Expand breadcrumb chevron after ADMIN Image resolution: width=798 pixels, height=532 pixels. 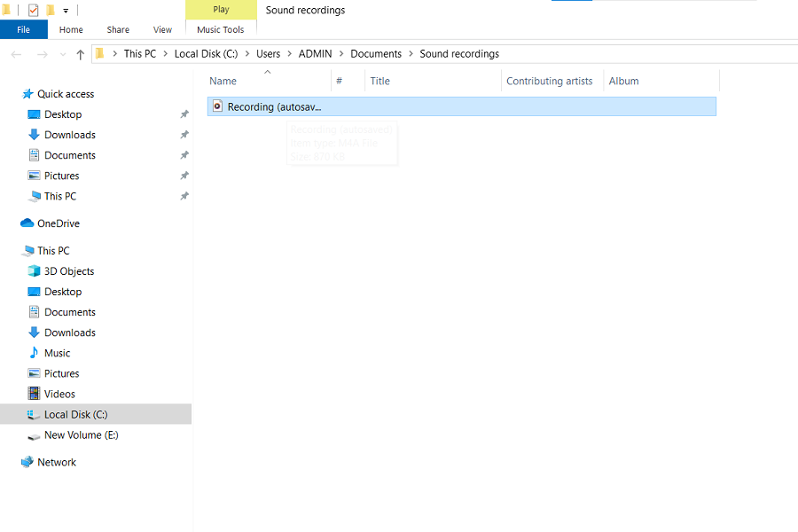coord(341,54)
